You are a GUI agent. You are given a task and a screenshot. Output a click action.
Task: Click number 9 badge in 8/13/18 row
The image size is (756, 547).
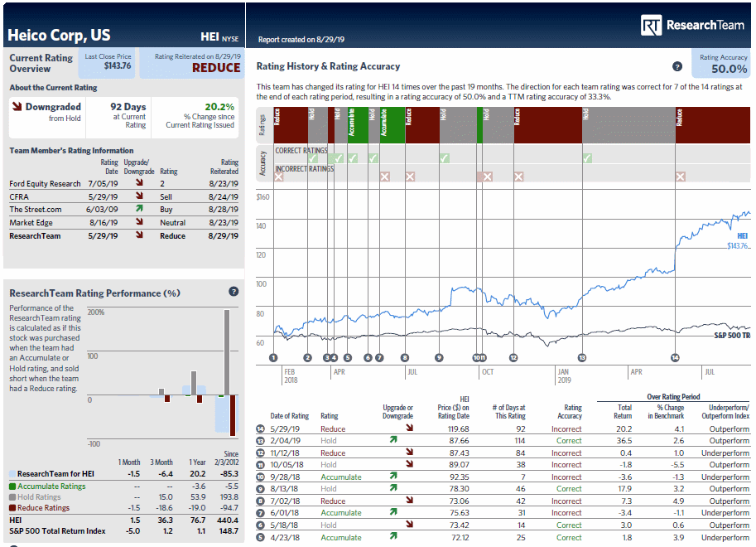pos(260,489)
